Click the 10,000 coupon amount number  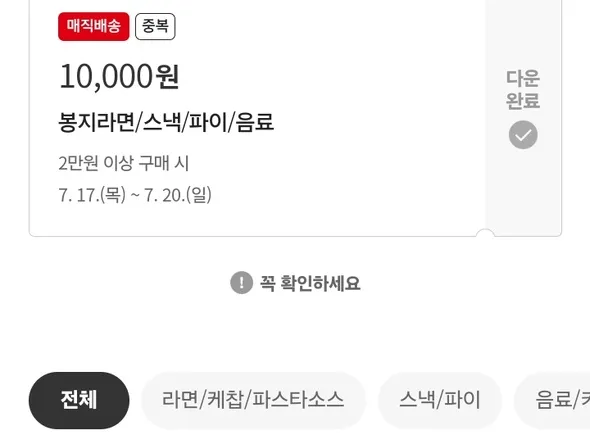click(106, 77)
